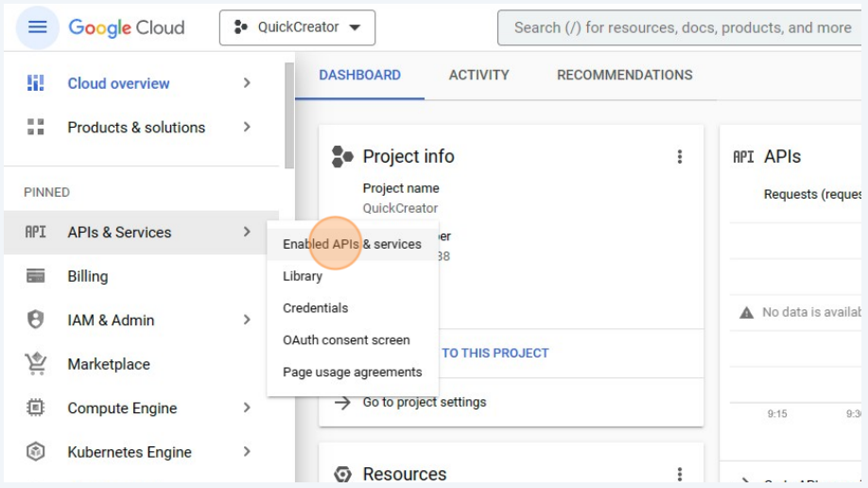Expand IAM & Admin chevron
The image size is (868, 488).
coord(247,320)
